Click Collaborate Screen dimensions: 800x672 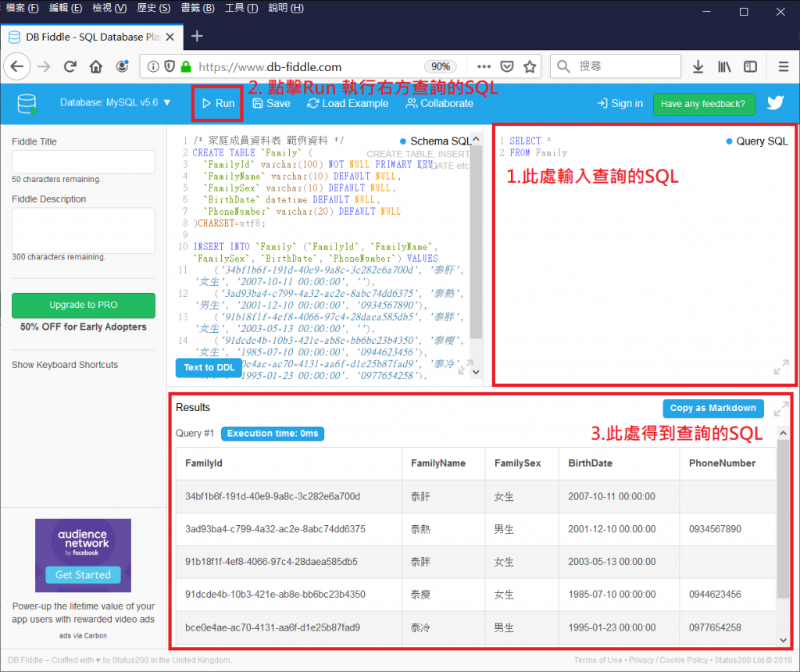click(x=439, y=104)
